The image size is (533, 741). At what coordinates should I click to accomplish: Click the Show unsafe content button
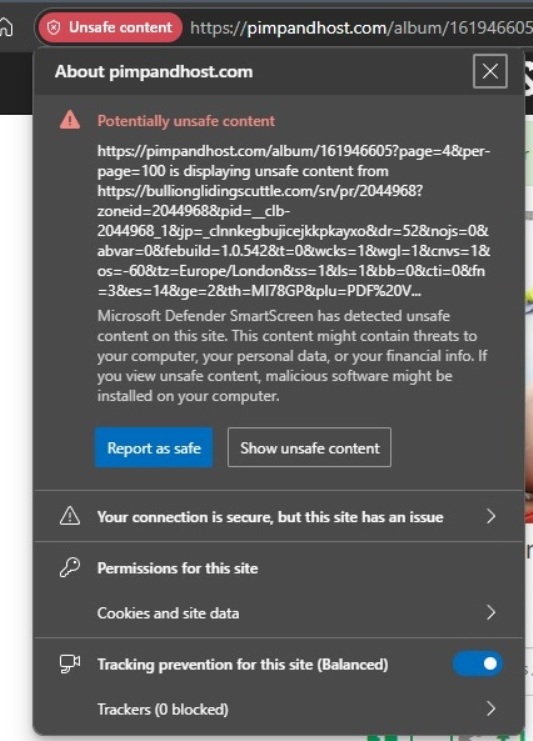(309, 448)
